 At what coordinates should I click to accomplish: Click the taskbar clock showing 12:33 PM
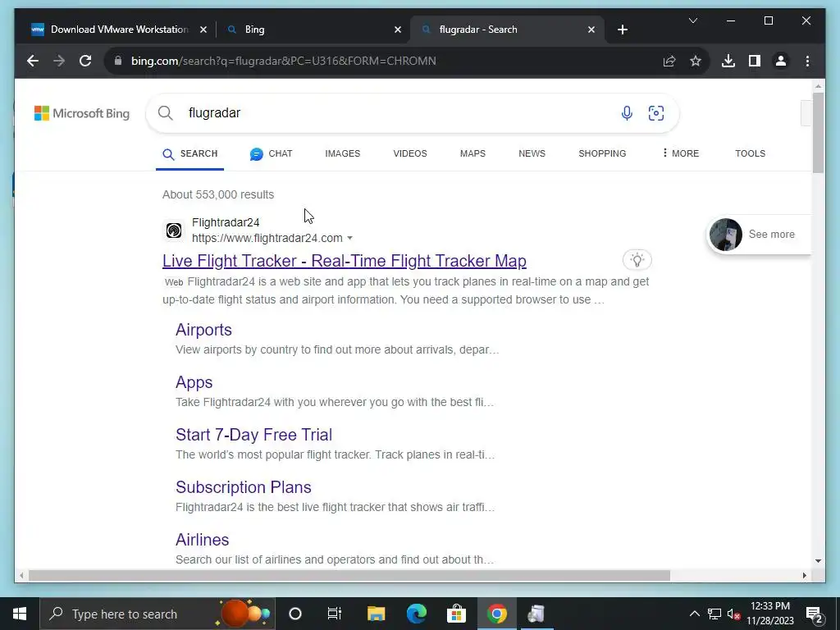pyautogui.click(x=769, y=614)
